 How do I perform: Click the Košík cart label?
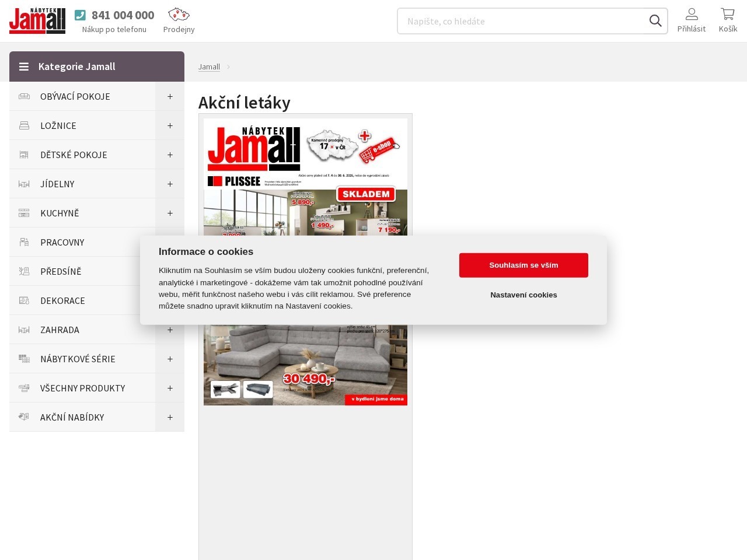728,29
